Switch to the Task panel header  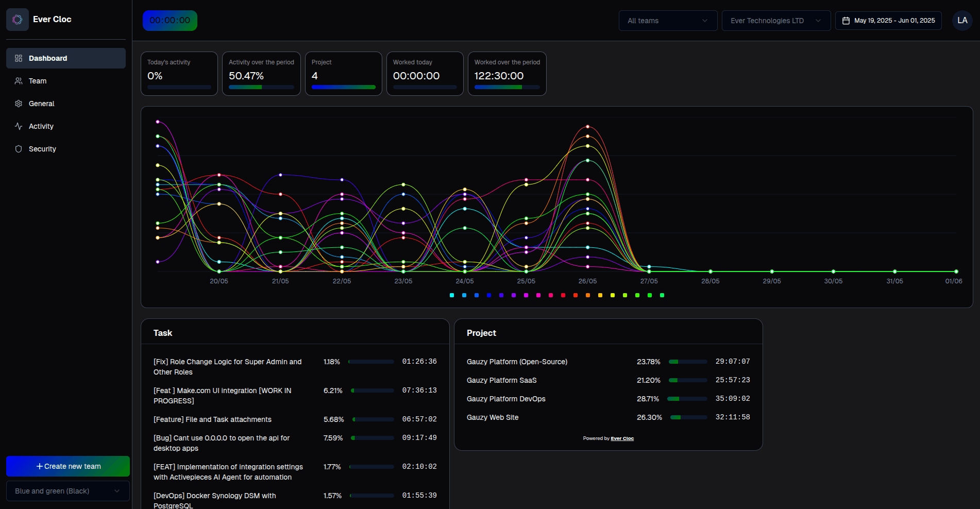[163, 333]
